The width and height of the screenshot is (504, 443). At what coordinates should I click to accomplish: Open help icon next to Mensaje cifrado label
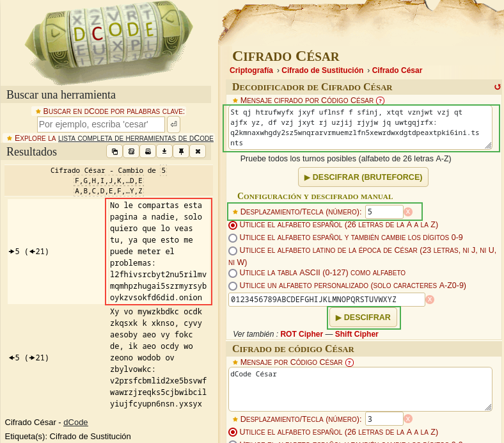coord(381,101)
